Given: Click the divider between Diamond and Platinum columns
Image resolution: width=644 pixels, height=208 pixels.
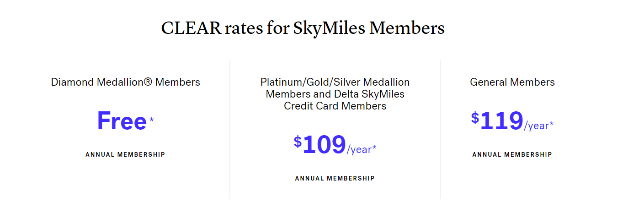Looking at the screenshot, I should (x=230, y=129).
